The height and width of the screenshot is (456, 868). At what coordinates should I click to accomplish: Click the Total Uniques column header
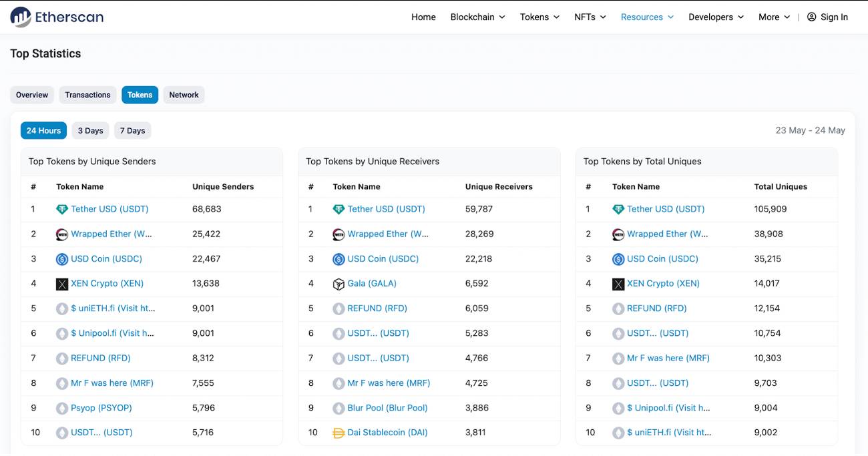[x=781, y=187]
